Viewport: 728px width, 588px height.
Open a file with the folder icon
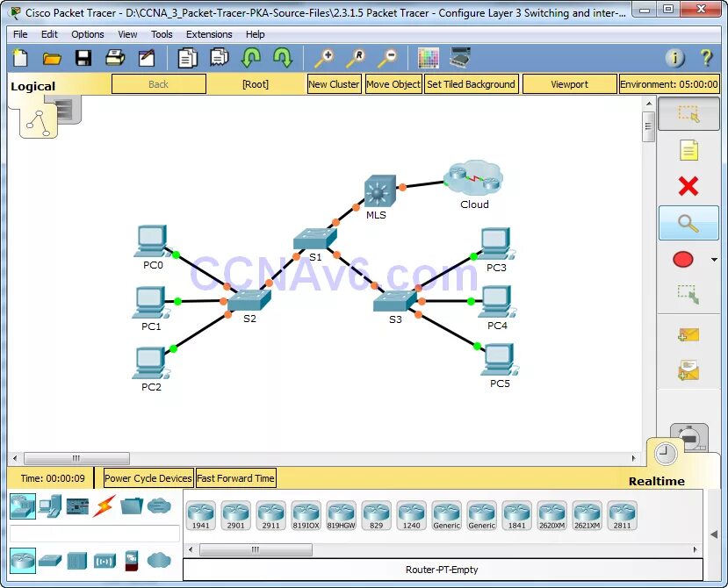point(52,59)
